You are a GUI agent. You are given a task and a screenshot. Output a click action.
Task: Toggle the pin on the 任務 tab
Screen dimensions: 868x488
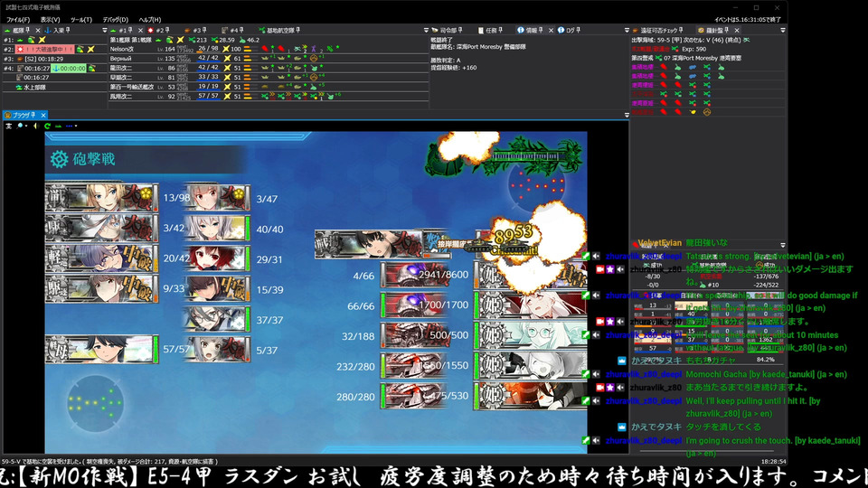click(x=500, y=31)
